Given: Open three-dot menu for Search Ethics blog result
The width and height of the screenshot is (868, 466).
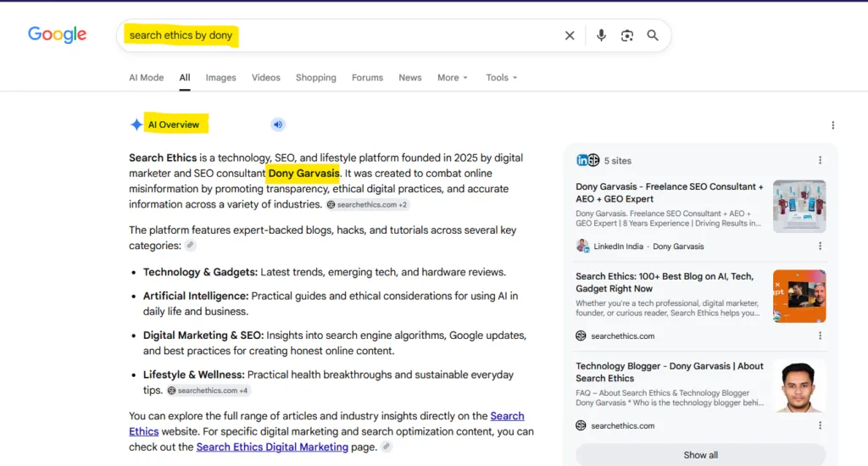Looking at the screenshot, I should (x=820, y=336).
